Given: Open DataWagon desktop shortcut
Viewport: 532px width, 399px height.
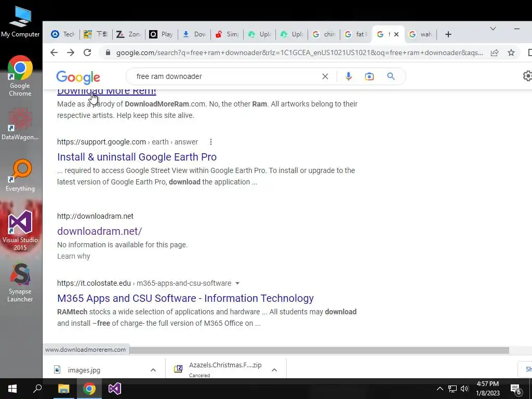Looking at the screenshot, I should pos(20,124).
